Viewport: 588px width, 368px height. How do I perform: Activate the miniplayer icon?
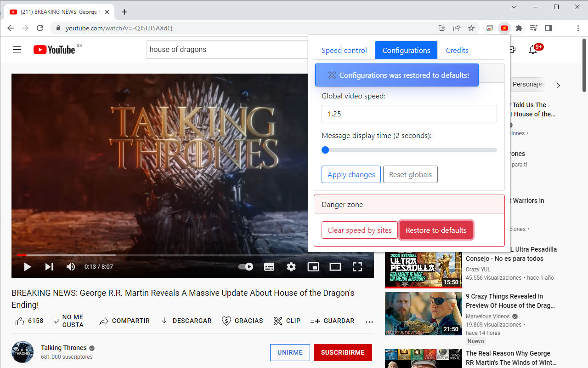point(313,267)
